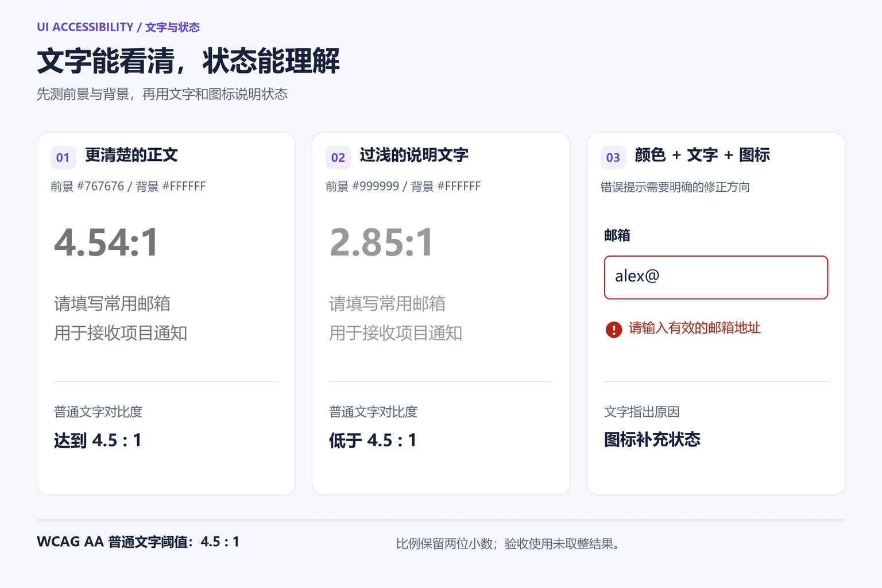
Task: Click the bold text 图标补充状态
Action: coord(652,440)
